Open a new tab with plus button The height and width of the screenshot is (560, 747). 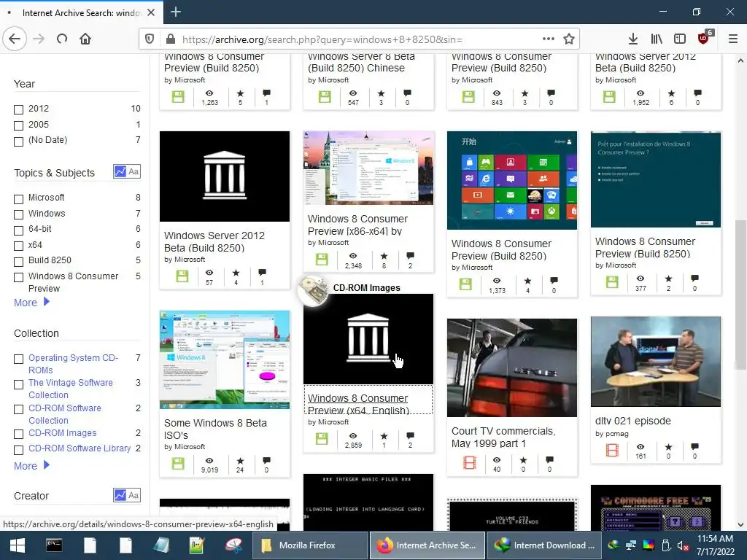tap(176, 12)
